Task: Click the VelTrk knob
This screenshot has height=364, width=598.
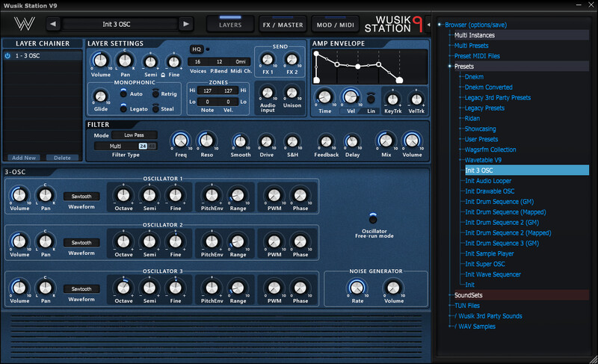Action: point(416,99)
